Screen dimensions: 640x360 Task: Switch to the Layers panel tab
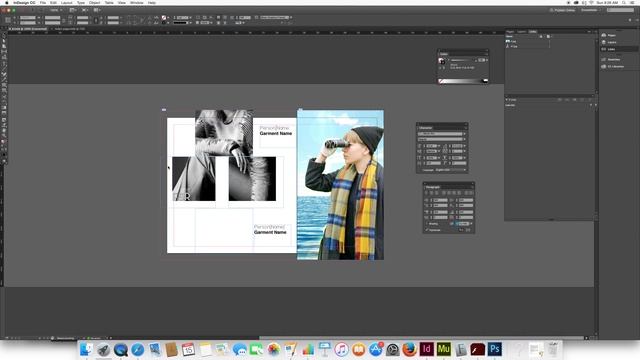click(522, 31)
